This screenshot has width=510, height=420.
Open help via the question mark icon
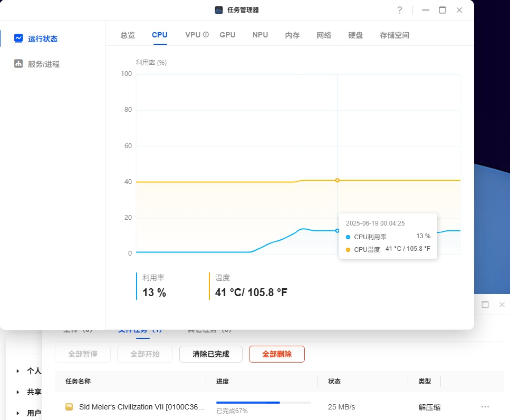click(400, 10)
